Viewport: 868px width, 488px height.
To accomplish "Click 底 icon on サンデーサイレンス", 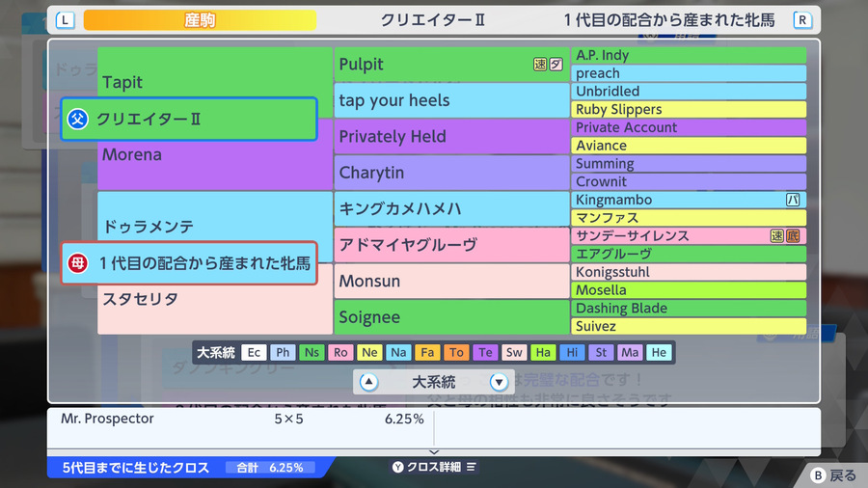I will coord(793,235).
